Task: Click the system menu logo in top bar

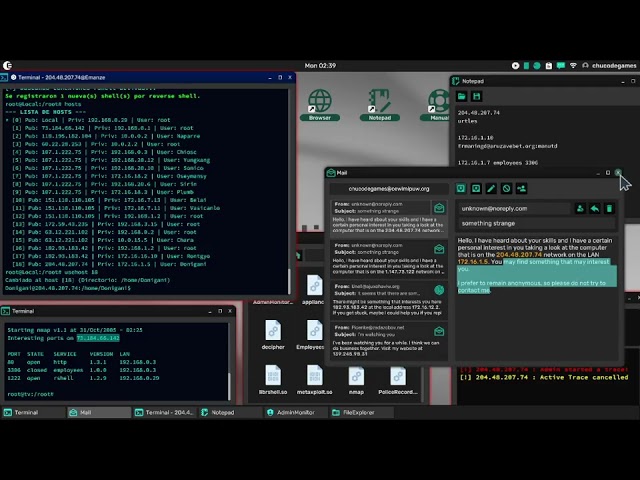Action: click(8, 65)
